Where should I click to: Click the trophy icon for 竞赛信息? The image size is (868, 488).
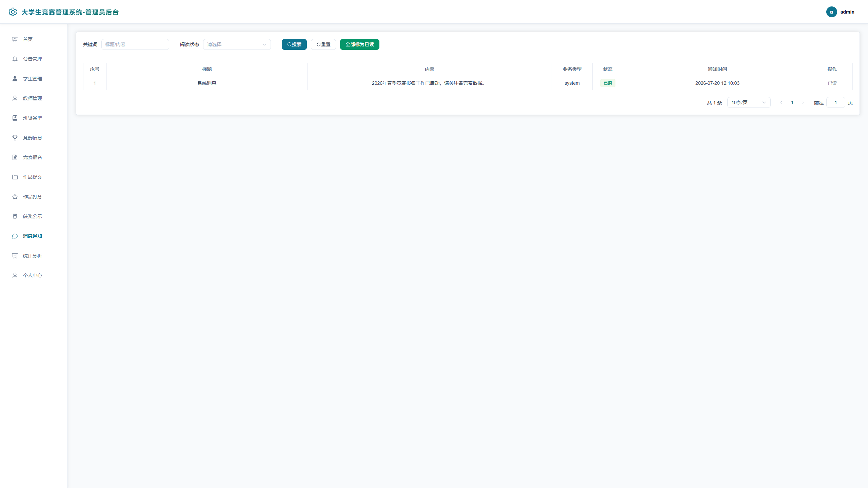click(15, 138)
